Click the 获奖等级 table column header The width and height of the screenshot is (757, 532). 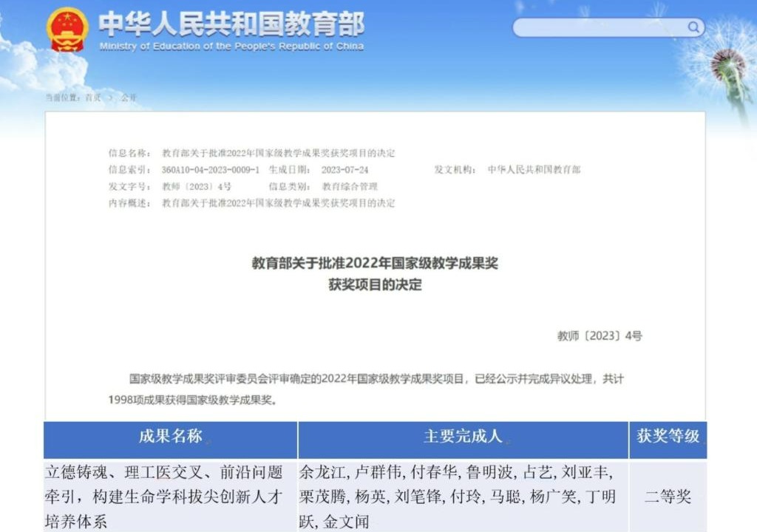[668, 436]
